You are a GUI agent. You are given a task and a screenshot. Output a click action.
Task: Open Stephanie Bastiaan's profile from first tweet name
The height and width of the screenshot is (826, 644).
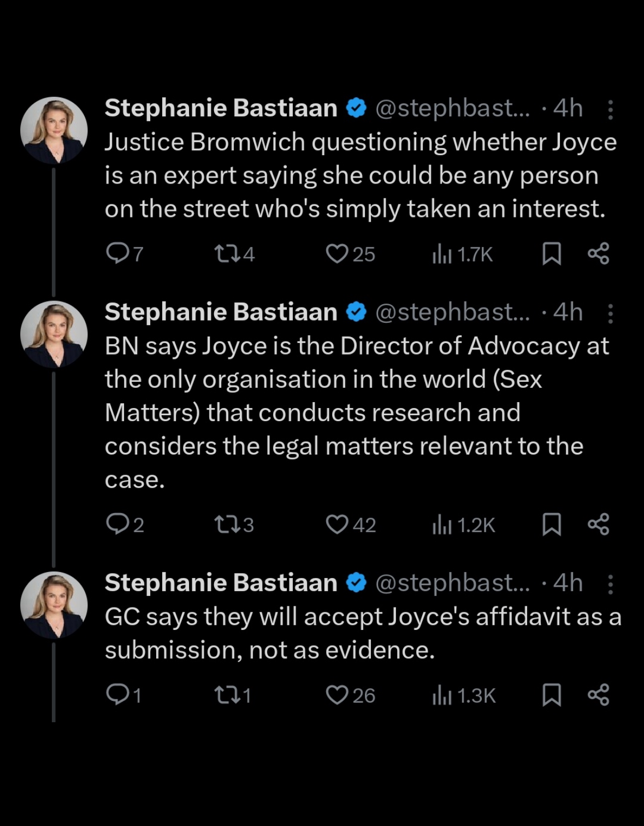point(221,108)
